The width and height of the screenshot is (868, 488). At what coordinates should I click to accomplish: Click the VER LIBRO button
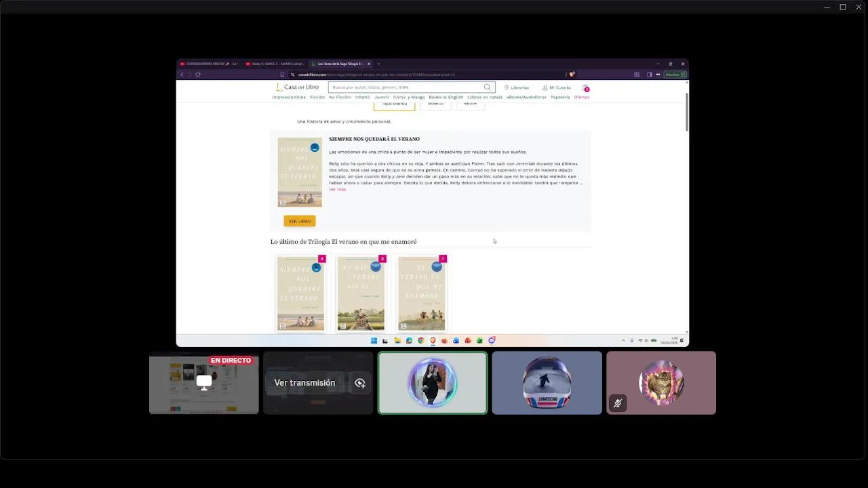coord(300,221)
